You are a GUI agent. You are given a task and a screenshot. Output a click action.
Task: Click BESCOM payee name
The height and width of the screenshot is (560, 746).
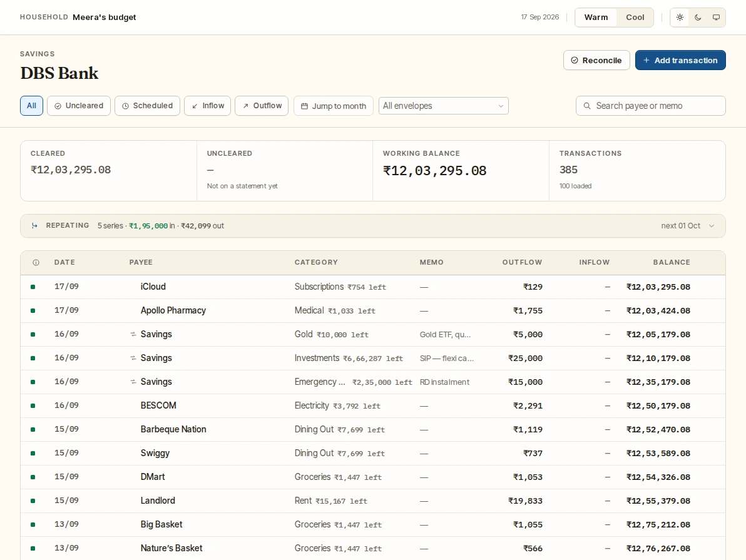pos(158,405)
